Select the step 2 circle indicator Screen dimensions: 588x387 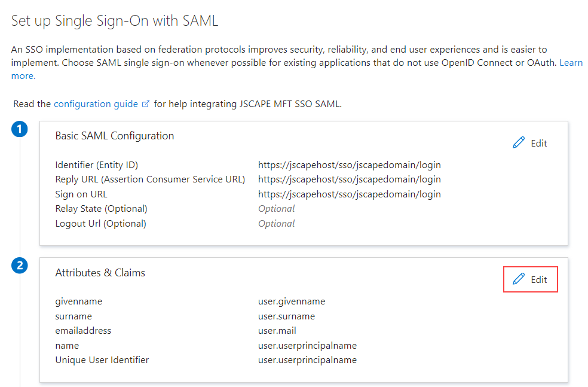click(x=20, y=265)
